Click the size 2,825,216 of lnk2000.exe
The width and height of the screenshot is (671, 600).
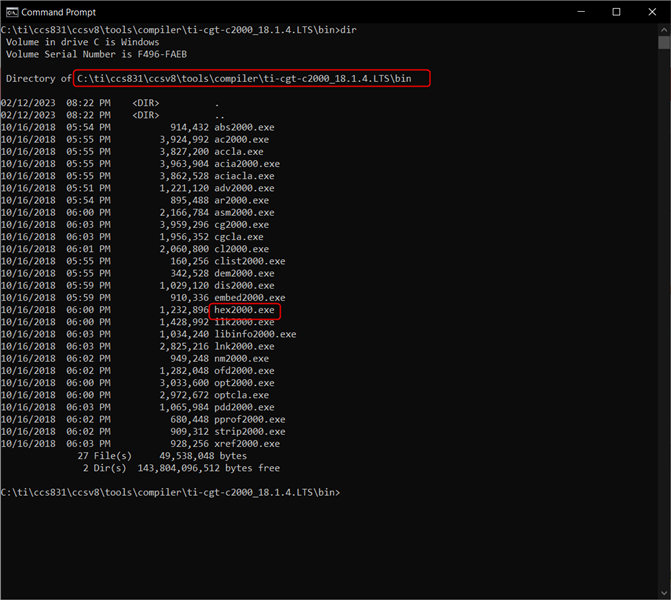[x=184, y=347]
